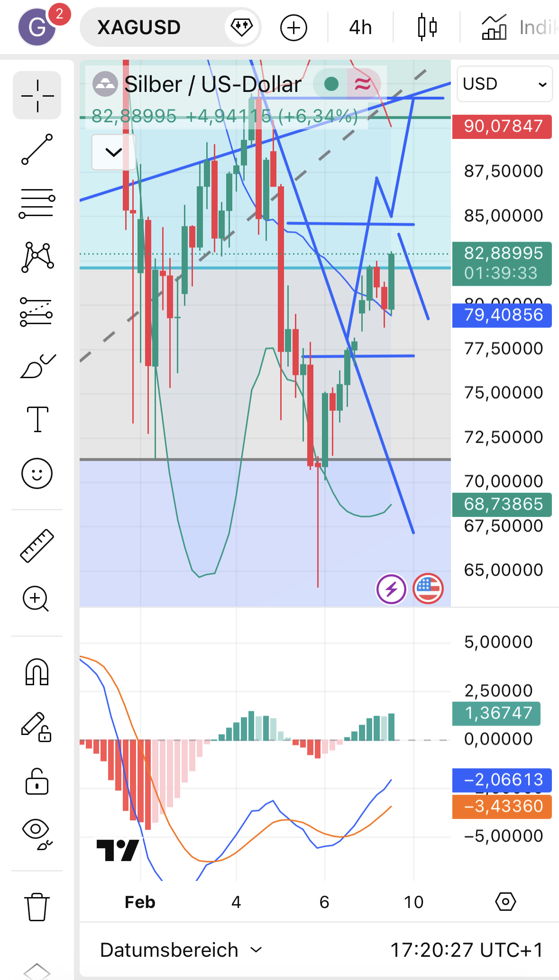Activate the ruler measure tool
The width and height of the screenshot is (559, 980).
[37, 545]
